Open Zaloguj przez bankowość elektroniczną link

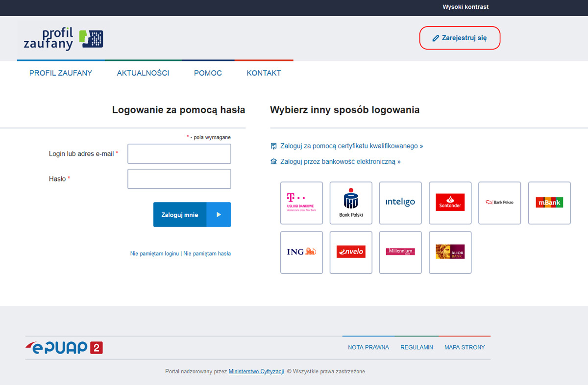(341, 161)
